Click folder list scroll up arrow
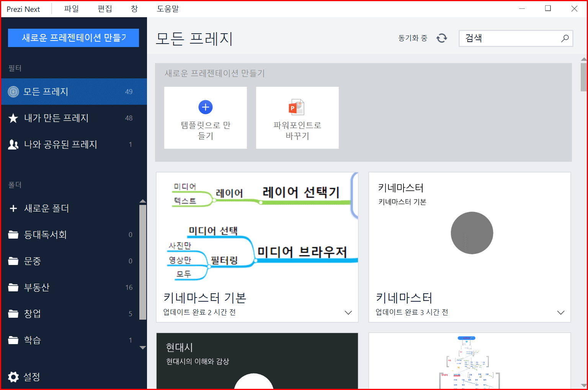This screenshot has width=588, height=390. coord(143,201)
